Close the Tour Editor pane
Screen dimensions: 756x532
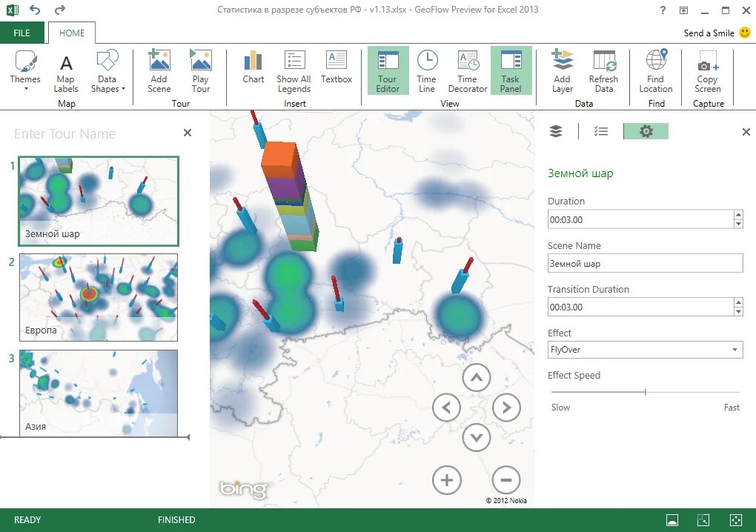click(188, 133)
